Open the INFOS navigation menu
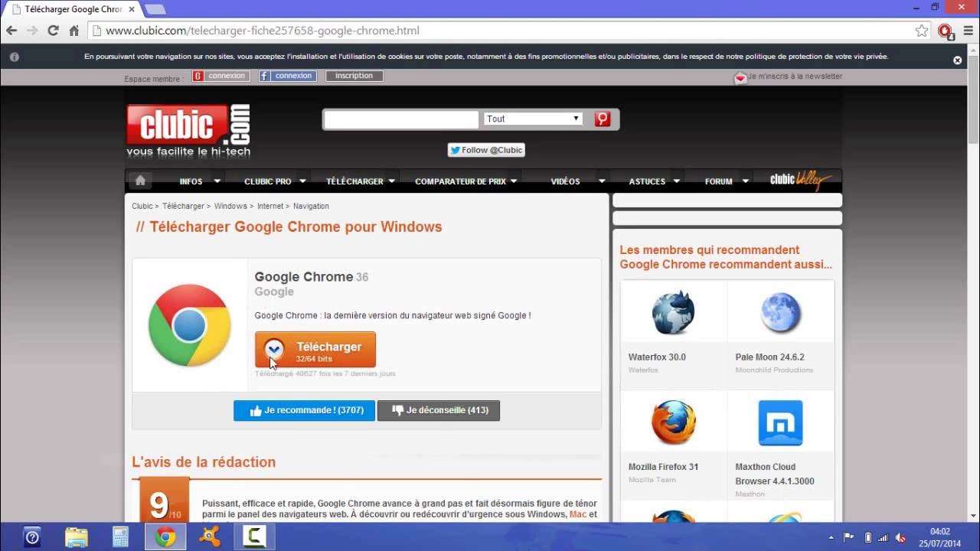Image resolution: width=980 pixels, height=551 pixels. tap(191, 181)
